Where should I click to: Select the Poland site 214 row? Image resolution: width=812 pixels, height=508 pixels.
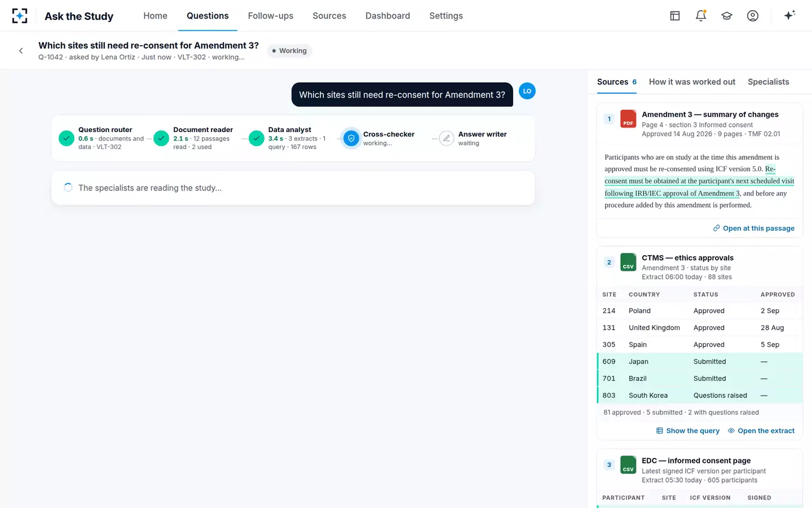700,310
